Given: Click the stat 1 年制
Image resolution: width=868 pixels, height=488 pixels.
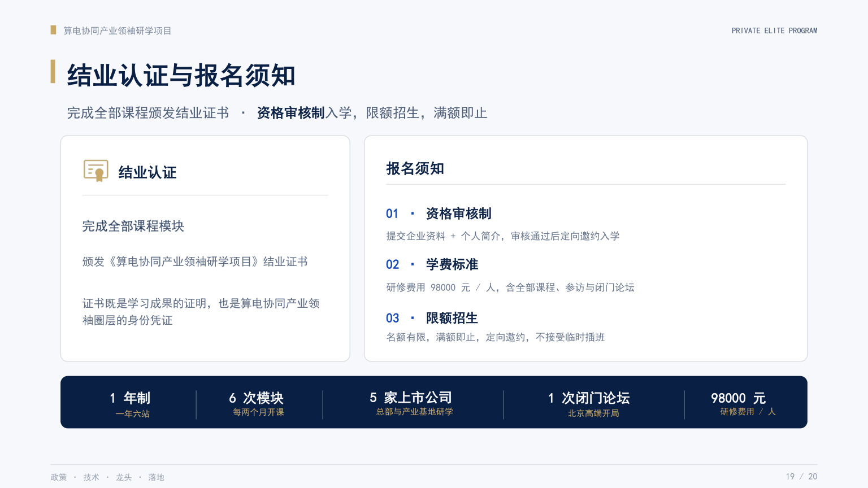Looking at the screenshot, I should [130, 398].
